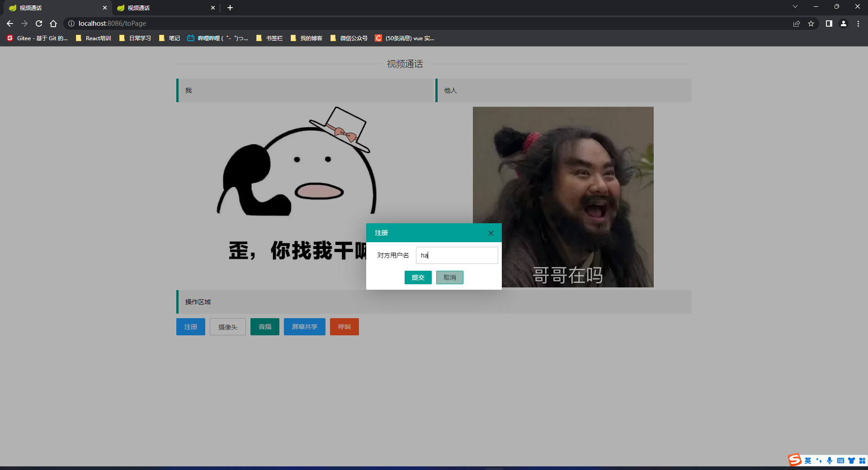Click the 他人 remote video image
This screenshot has height=470, width=868.
pyautogui.click(x=563, y=197)
